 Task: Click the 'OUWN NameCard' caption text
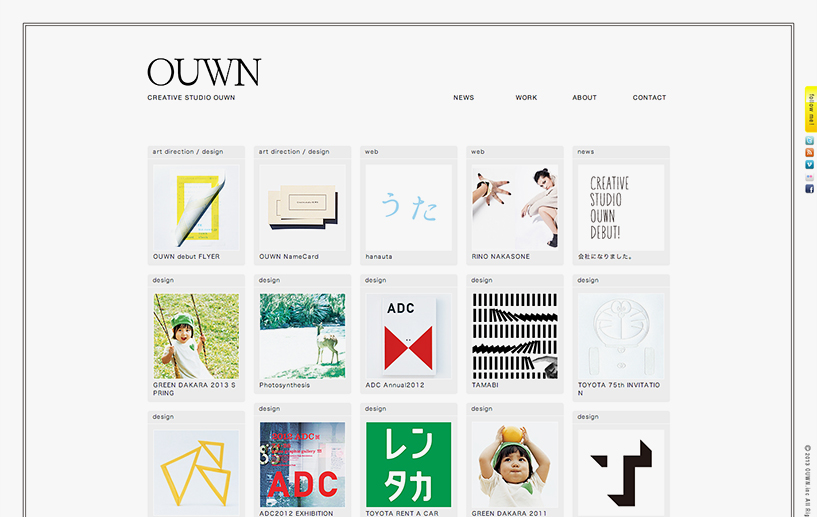click(x=289, y=256)
